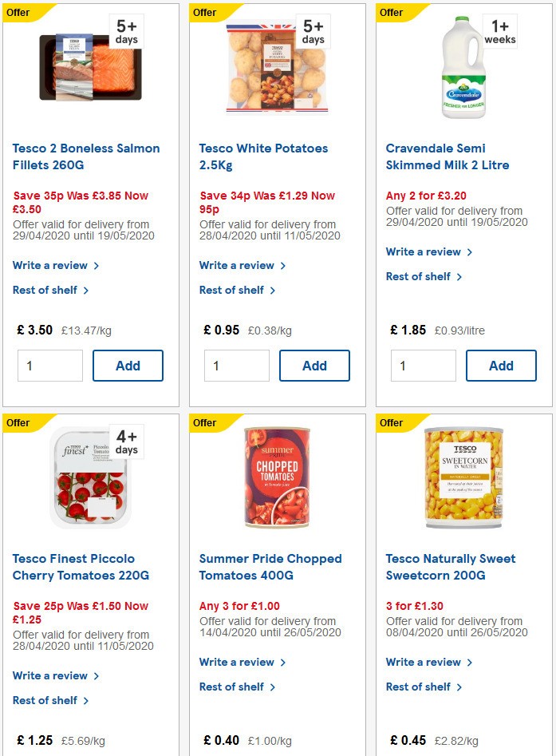556x756 pixels.
Task: Write a review for the salmon fillets
Action: (50, 265)
